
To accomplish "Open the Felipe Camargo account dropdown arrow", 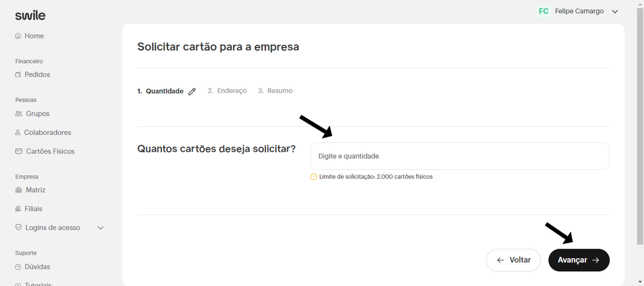I will click(x=615, y=12).
